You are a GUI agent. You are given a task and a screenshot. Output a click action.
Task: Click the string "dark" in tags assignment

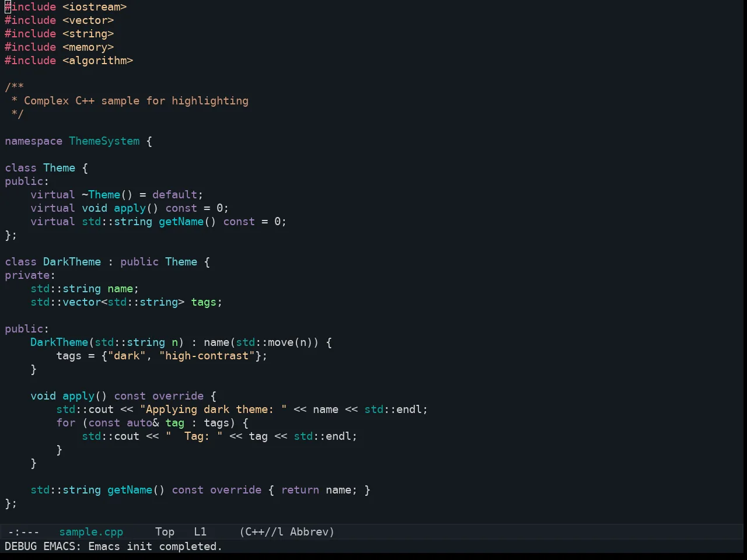pyautogui.click(x=127, y=356)
